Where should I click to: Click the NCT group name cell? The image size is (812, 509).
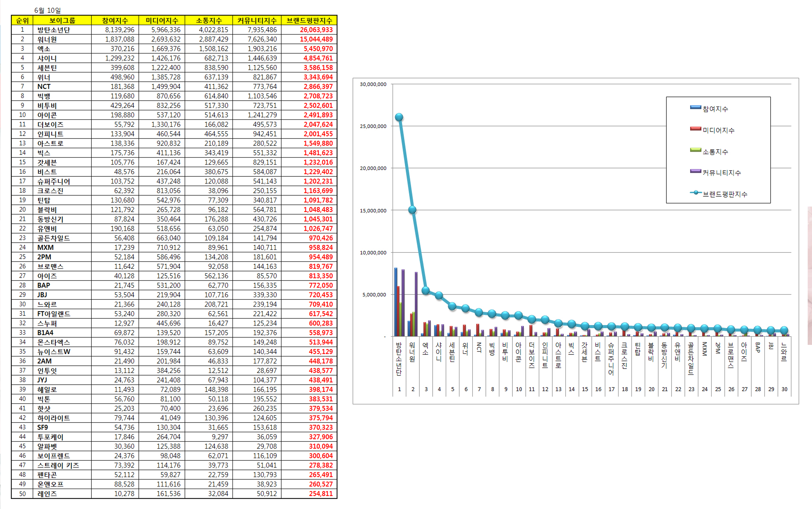pyautogui.click(x=44, y=86)
